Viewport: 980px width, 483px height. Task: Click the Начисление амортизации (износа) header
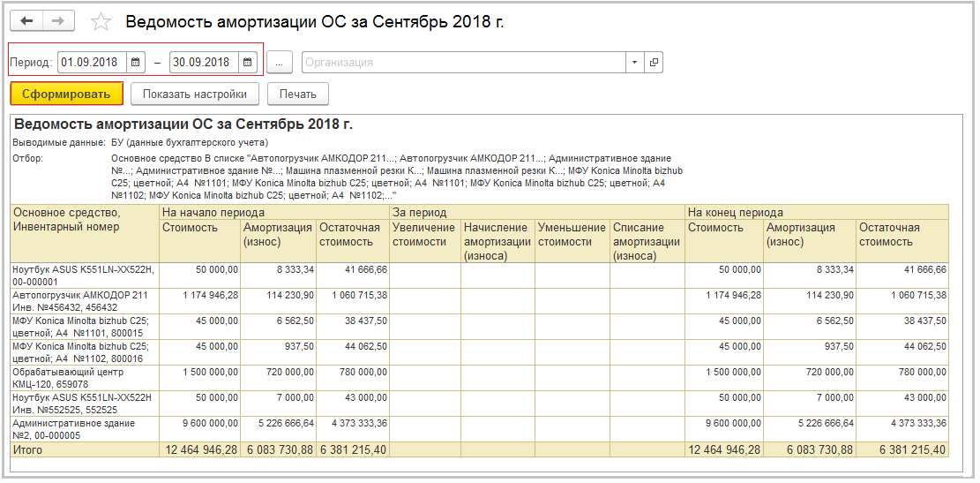pyautogui.click(x=497, y=241)
